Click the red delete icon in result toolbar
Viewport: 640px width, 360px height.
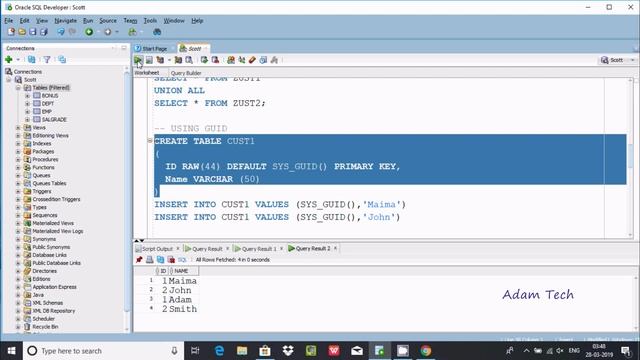(x=171, y=260)
